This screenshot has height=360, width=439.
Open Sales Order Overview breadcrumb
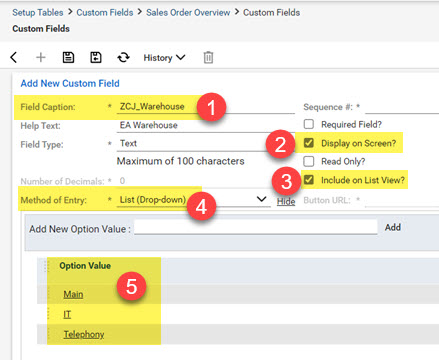tap(188, 12)
